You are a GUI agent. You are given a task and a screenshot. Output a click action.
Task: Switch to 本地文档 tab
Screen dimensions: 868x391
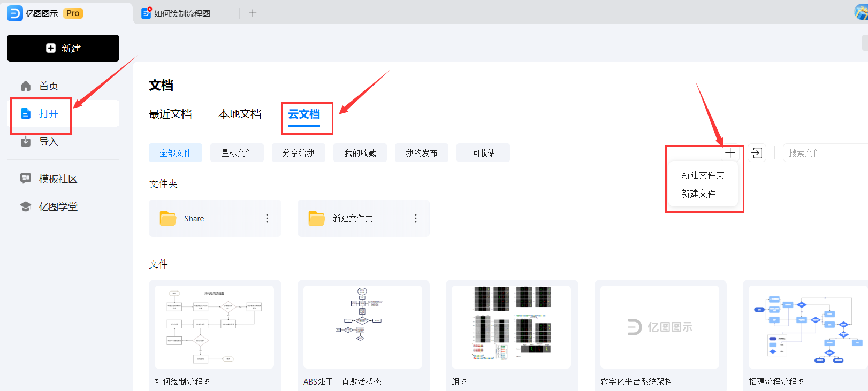[240, 114]
